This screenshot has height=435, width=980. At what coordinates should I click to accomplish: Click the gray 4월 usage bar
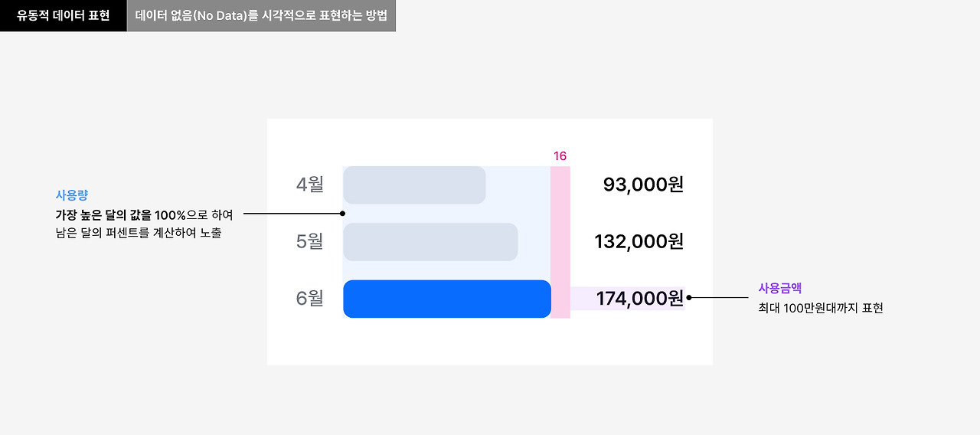[x=414, y=185]
